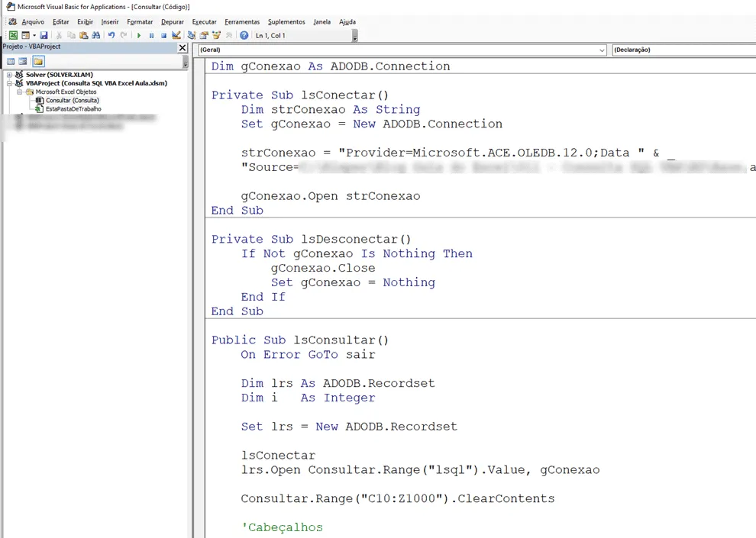Expand the Solver (SOLVER.XLAM) project node

coord(9,75)
